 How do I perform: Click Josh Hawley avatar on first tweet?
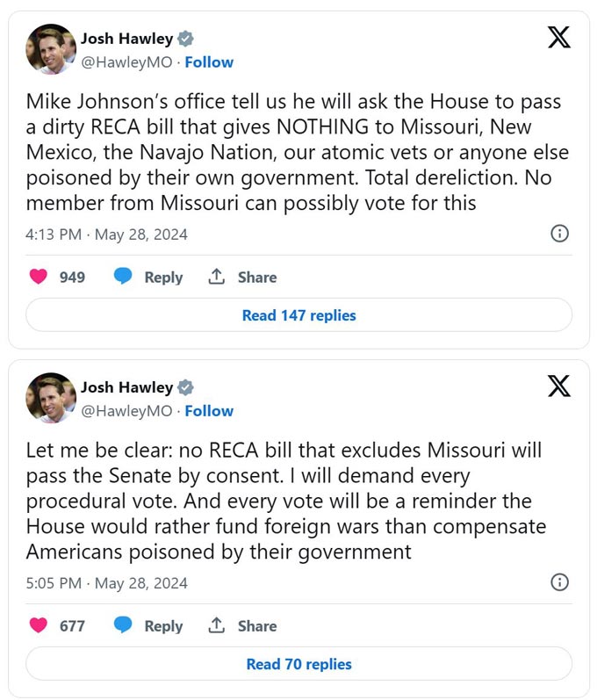[x=51, y=49]
